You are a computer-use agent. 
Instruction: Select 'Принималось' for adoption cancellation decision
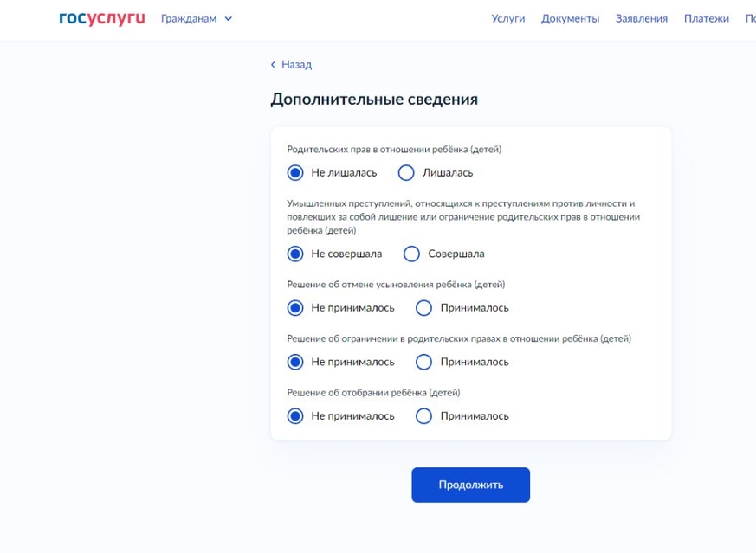[423, 308]
